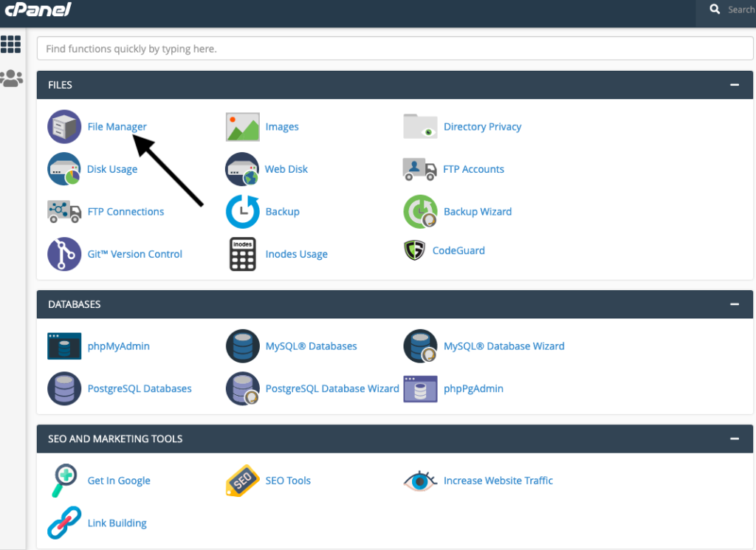Open the Link Building link
The height and width of the screenshot is (550, 756).
click(117, 523)
